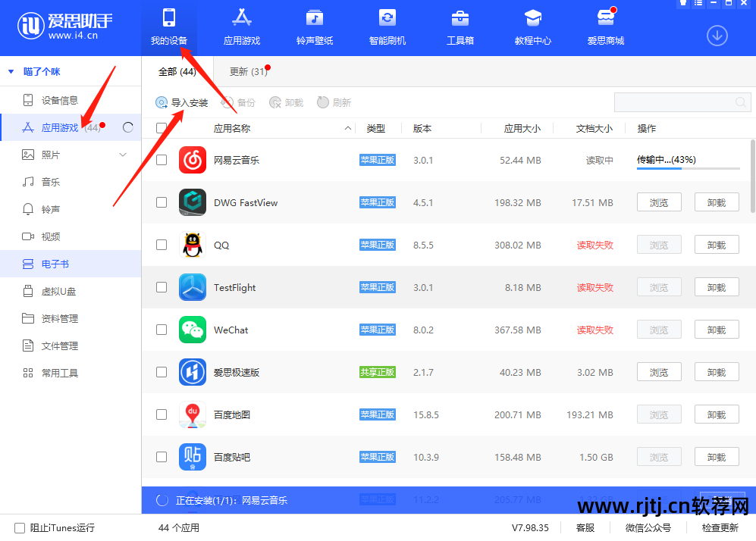This screenshot has height=541, width=756.
Task: Click 卸载 for WeChat
Action: point(717,330)
